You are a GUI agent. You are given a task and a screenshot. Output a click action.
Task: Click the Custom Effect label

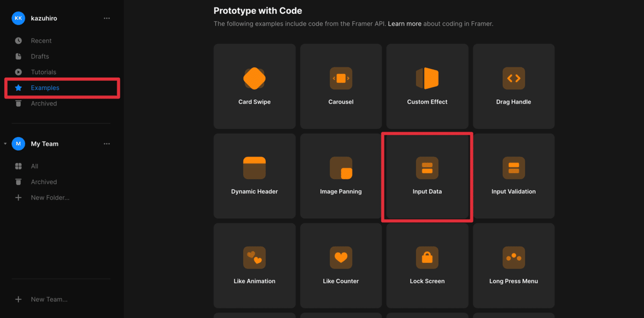[x=427, y=102]
